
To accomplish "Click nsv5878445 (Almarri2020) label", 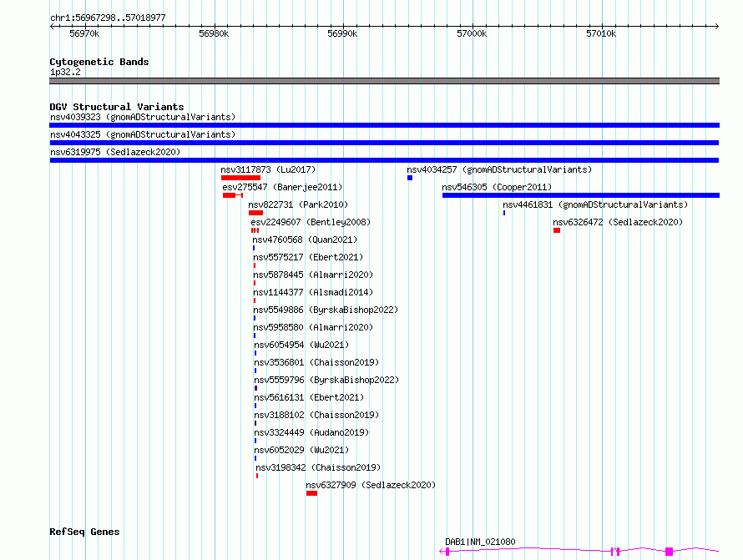I will tap(313, 275).
